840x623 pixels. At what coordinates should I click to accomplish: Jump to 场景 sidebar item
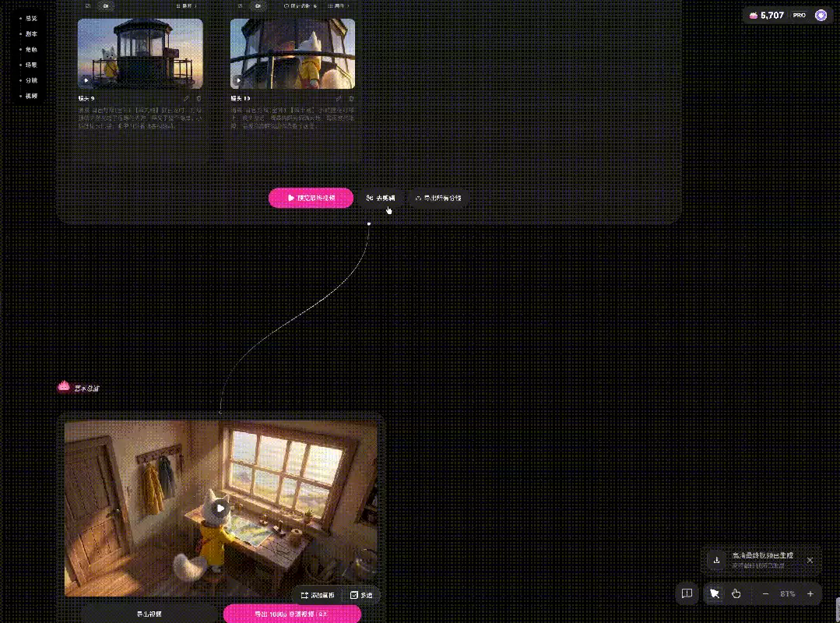point(31,65)
